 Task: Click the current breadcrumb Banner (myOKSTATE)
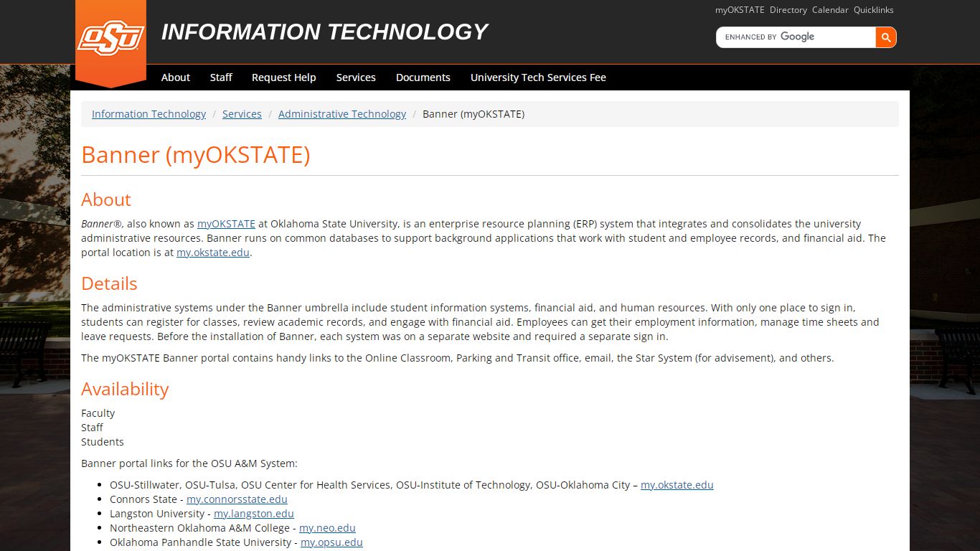[473, 114]
